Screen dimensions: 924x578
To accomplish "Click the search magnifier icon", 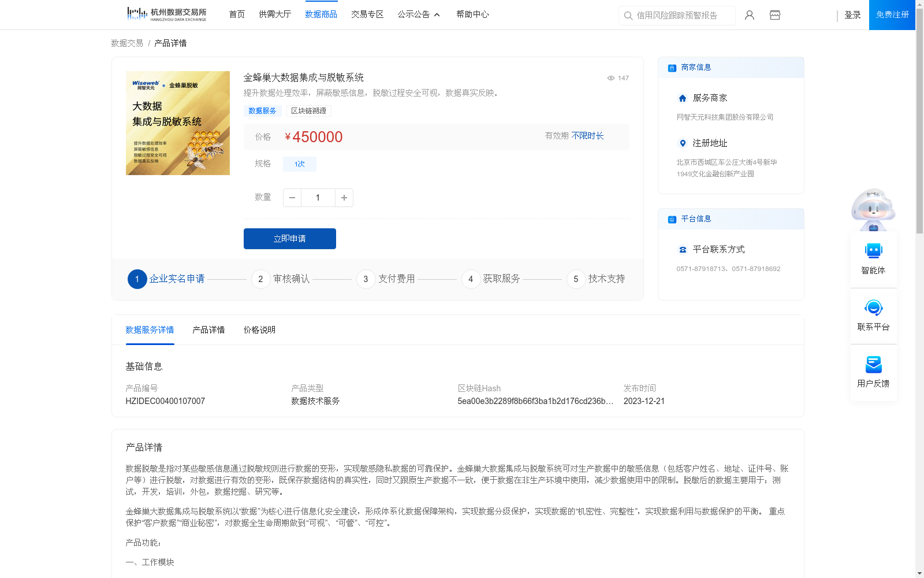I will tap(628, 16).
